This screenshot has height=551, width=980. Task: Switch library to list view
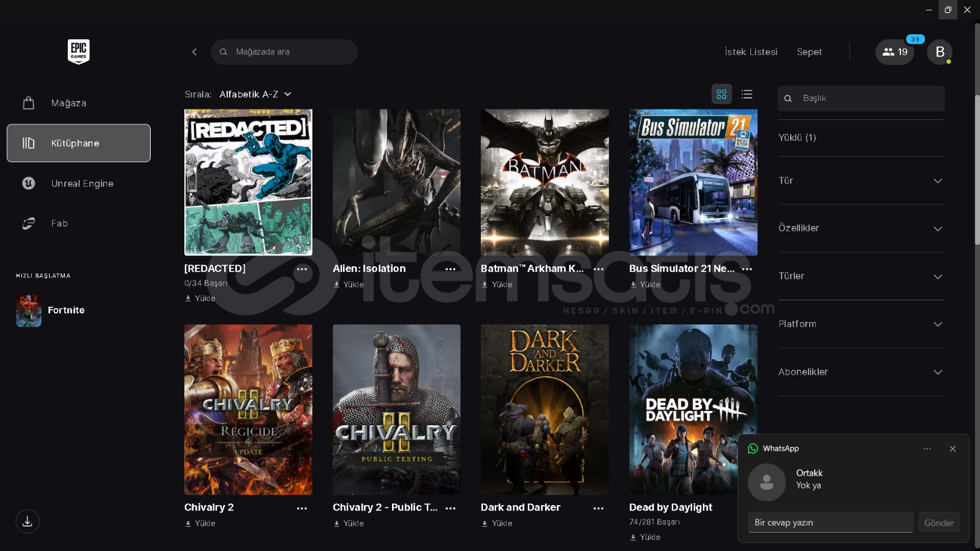(x=747, y=94)
